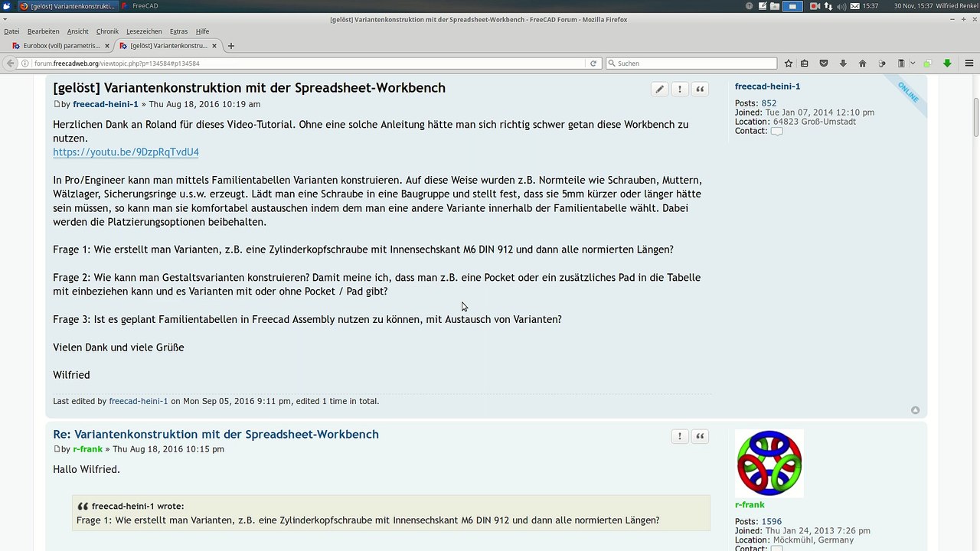Screen dimensions: 980x551
Task: Open the Chronik menu
Action: click(x=107, y=31)
